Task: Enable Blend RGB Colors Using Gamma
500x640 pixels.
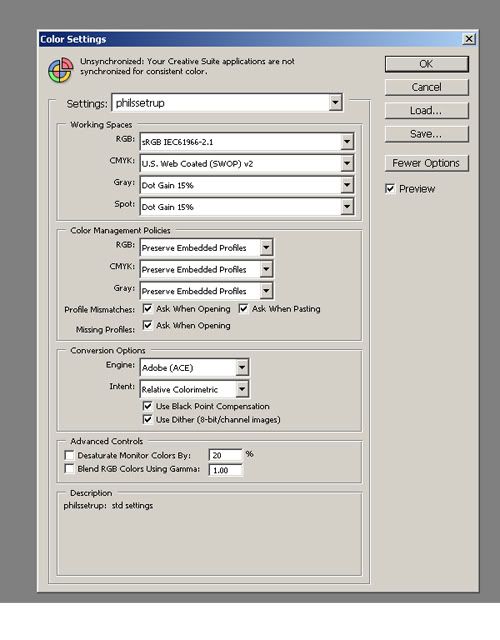Action: click(69, 469)
